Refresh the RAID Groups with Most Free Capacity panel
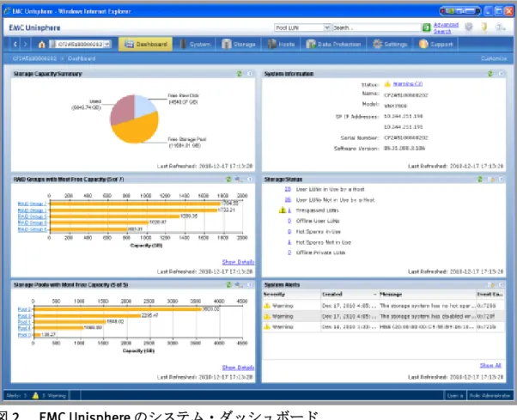The width and height of the screenshot is (517, 420). pyautogui.click(x=228, y=179)
